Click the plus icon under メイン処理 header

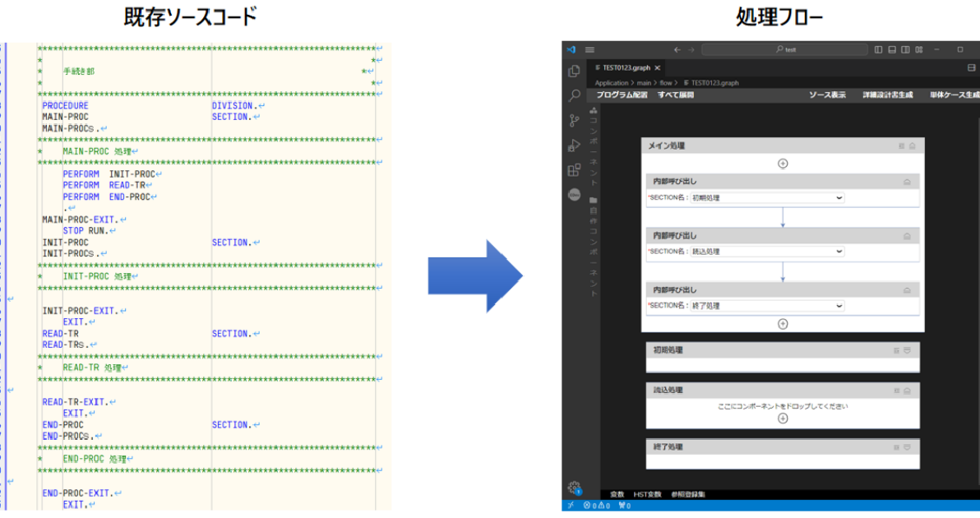782,164
